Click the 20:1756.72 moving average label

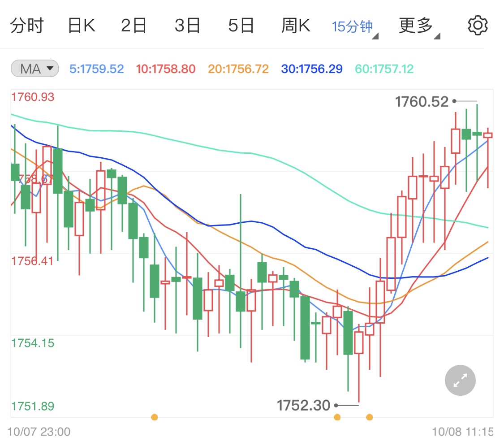[238, 68]
